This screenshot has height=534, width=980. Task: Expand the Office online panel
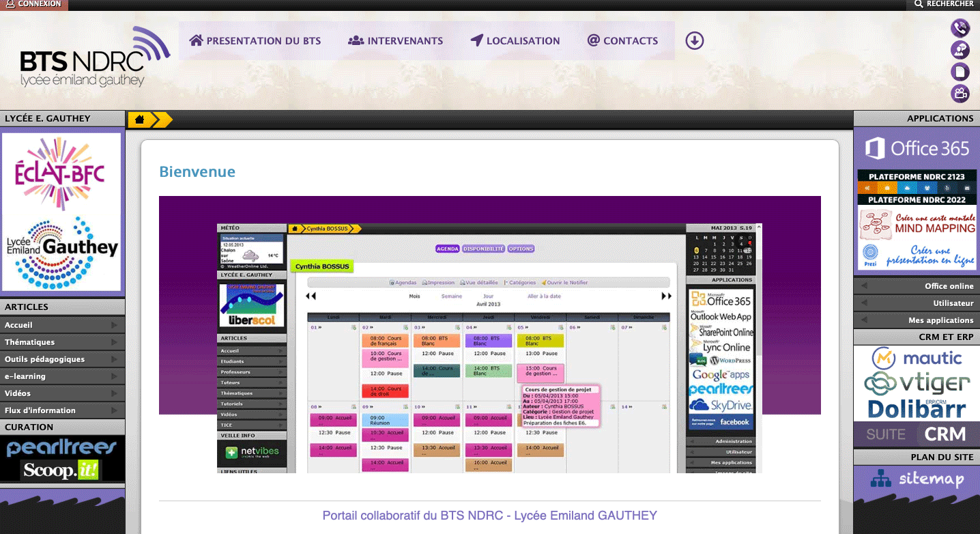coord(917,286)
